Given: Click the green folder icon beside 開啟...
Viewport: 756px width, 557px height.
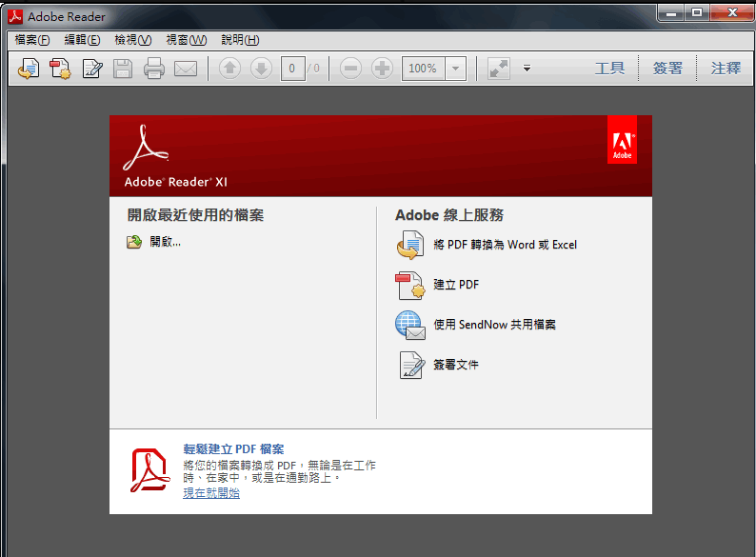Looking at the screenshot, I should [134, 242].
